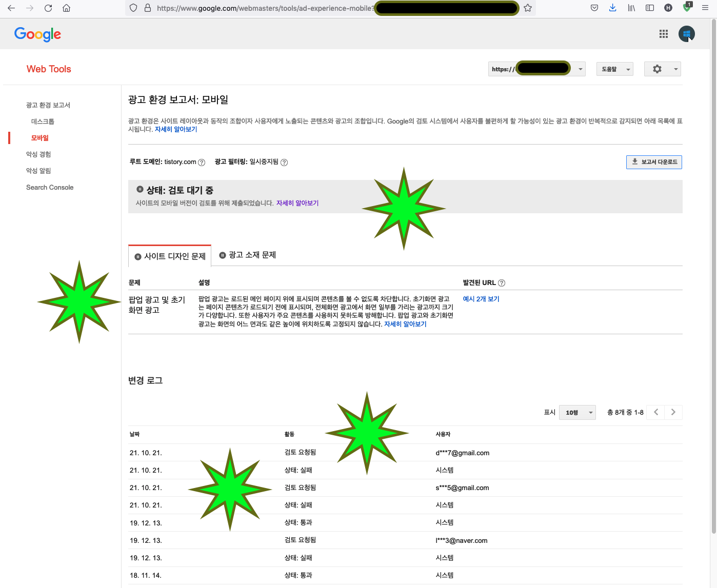Click the browser back arrow

pos(11,8)
